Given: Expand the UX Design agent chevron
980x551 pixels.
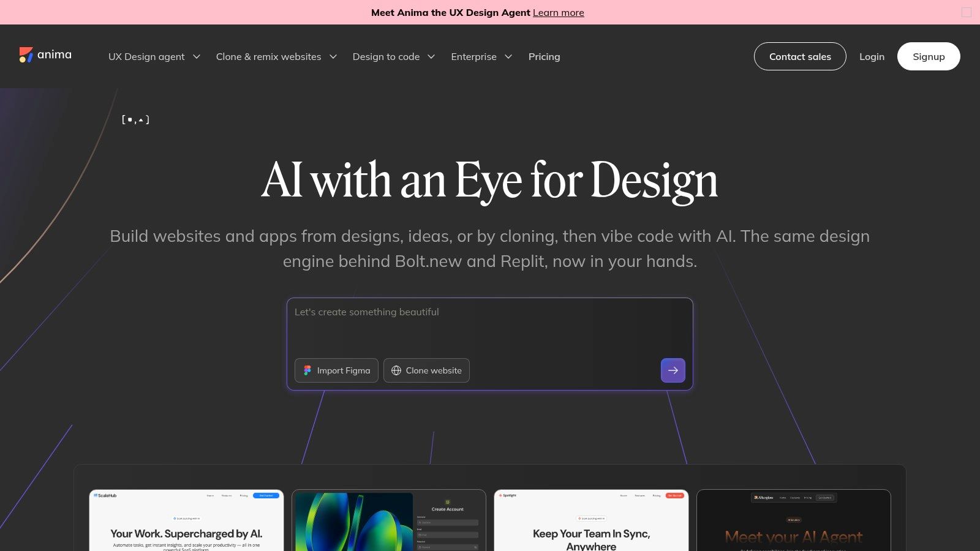Looking at the screenshot, I should (197, 57).
